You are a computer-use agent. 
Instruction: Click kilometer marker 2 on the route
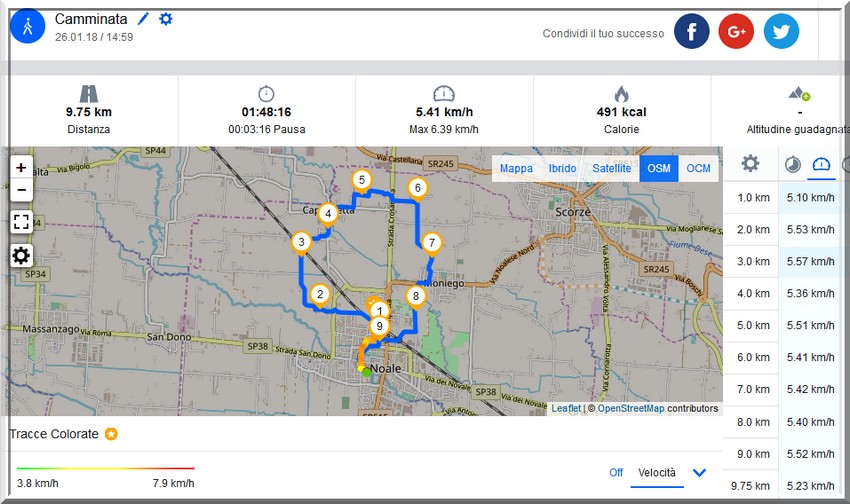[320, 295]
